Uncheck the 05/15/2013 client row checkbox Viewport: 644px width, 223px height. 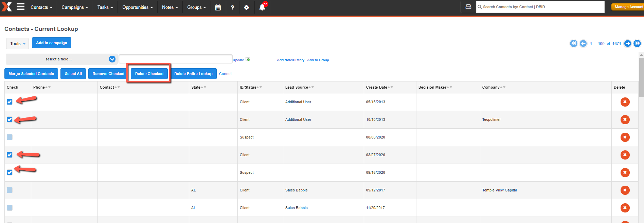pos(10,102)
